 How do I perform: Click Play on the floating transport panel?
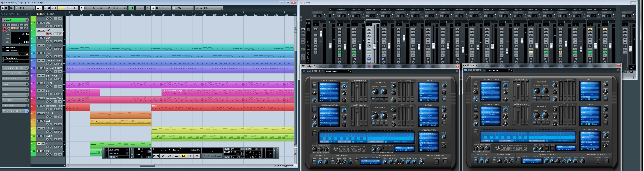[x=190, y=156]
